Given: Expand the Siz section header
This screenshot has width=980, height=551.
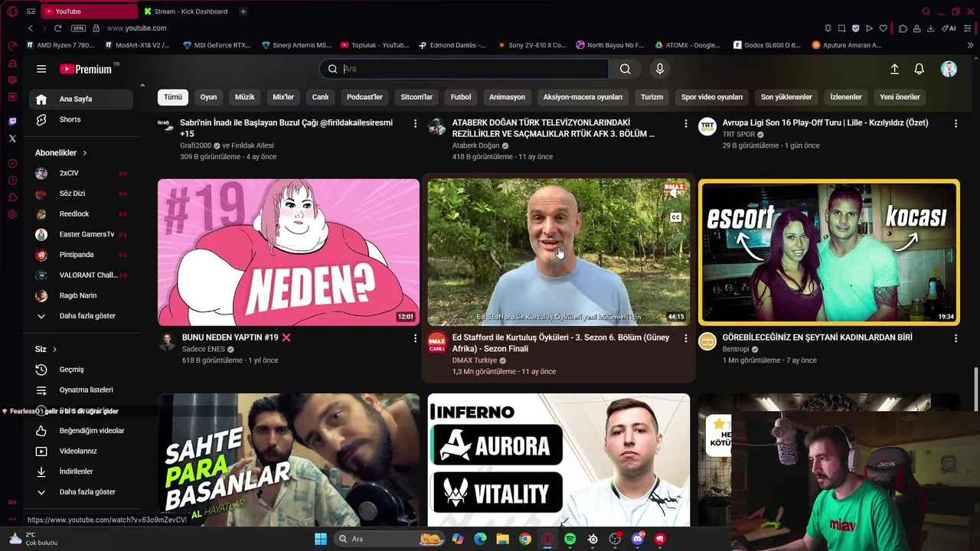Looking at the screenshot, I should click(x=46, y=350).
